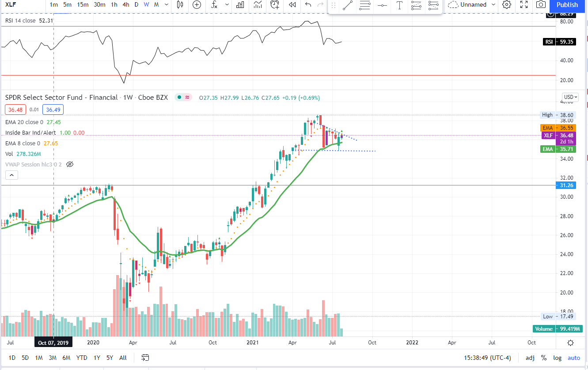The height and width of the screenshot is (370, 588).
Task: Expand the indicators favorites dropdown arrow
Action: tap(227, 5)
